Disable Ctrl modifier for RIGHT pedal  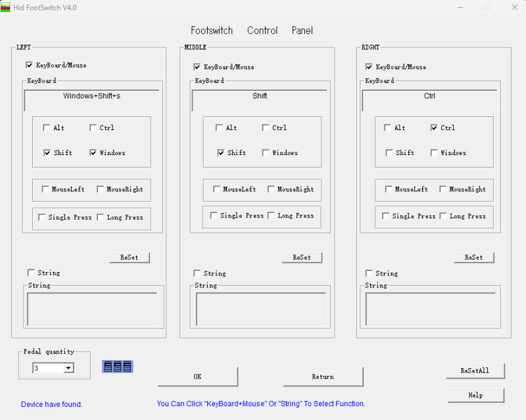(x=434, y=128)
